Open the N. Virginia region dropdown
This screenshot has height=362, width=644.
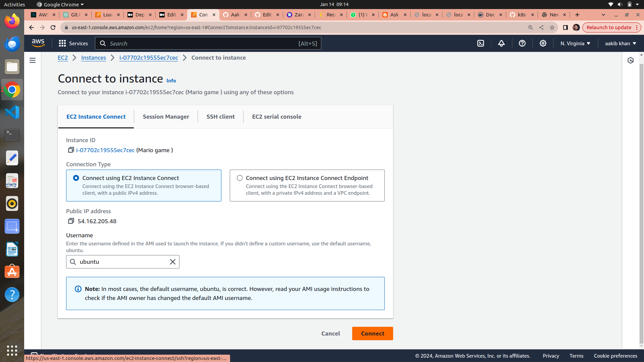pyautogui.click(x=575, y=44)
